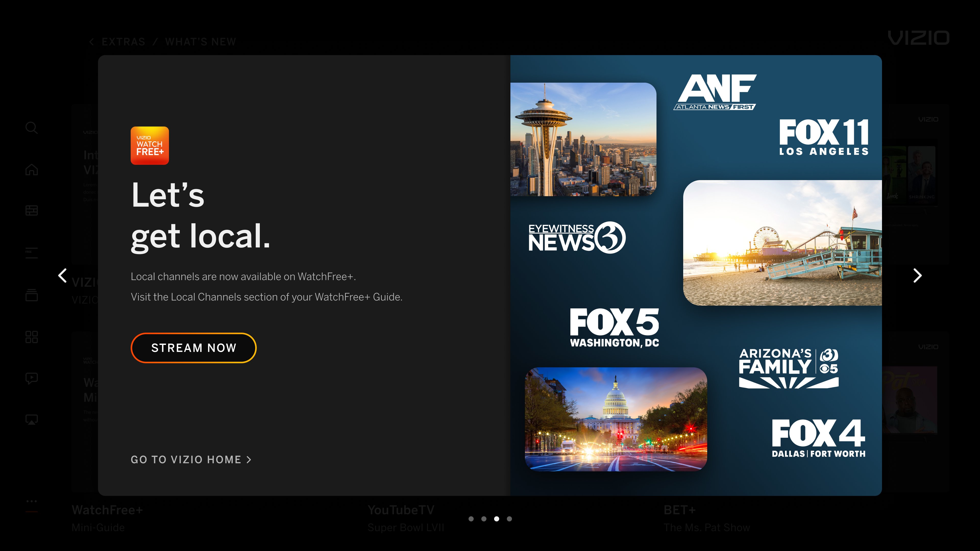Open the apps grid icon in sidebar
Viewport: 980px width, 551px height.
coord(32,336)
